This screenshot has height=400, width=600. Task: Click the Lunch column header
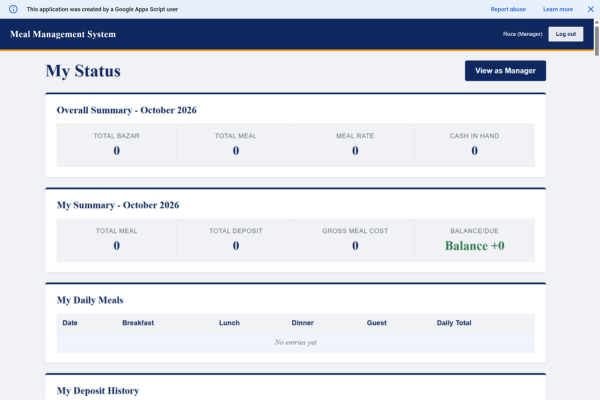click(x=229, y=323)
